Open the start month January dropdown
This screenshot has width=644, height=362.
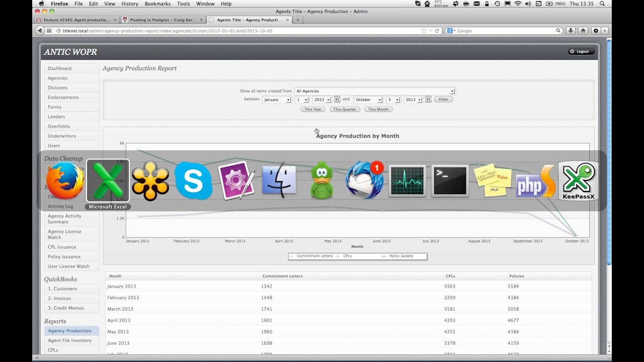click(276, 100)
